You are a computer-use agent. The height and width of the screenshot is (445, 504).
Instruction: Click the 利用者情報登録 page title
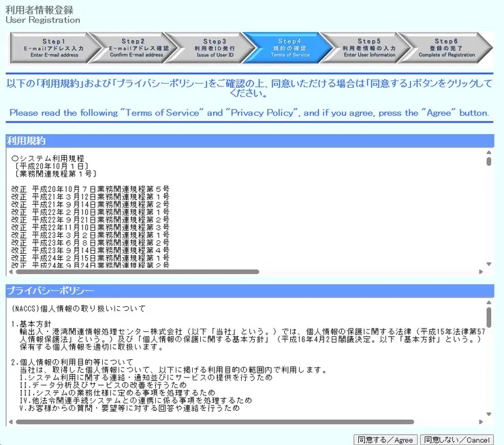tap(40, 10)
